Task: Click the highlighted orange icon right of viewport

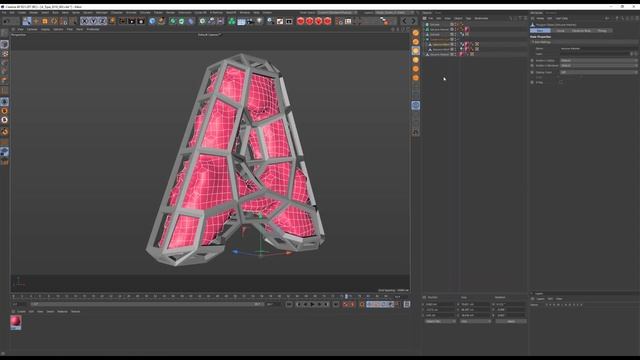Action: click(416, 51)
